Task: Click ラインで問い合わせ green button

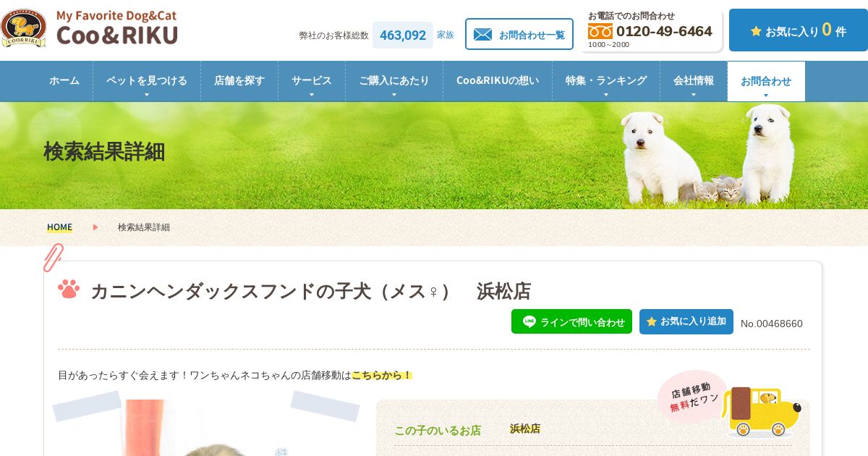Action: coord(571,321)
